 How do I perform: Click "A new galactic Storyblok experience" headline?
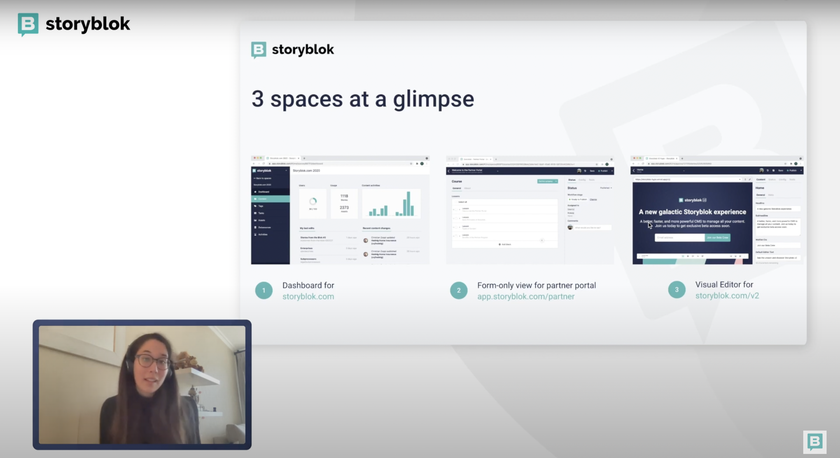[x=692, y=212]
